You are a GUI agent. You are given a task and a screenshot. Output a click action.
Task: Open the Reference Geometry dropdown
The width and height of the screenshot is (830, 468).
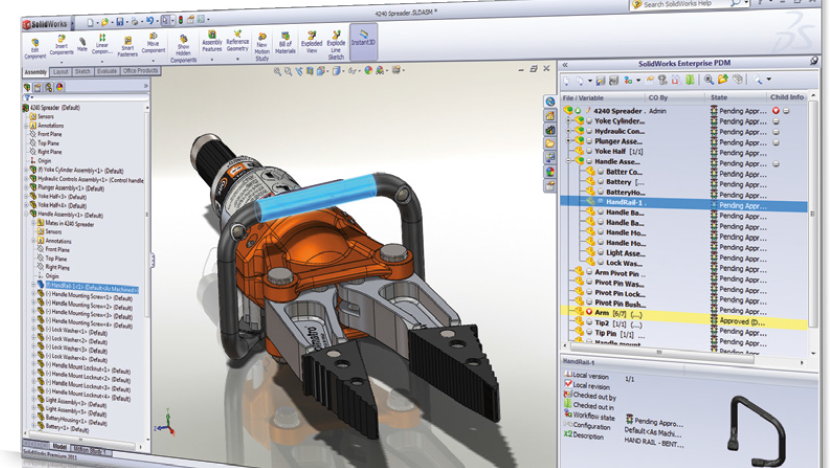(x=238, y=46)
